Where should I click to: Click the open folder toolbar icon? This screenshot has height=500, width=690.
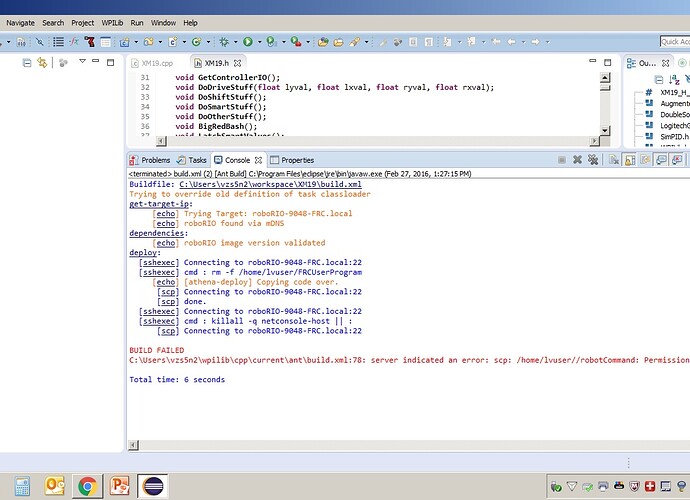click(x=338, y=42)
